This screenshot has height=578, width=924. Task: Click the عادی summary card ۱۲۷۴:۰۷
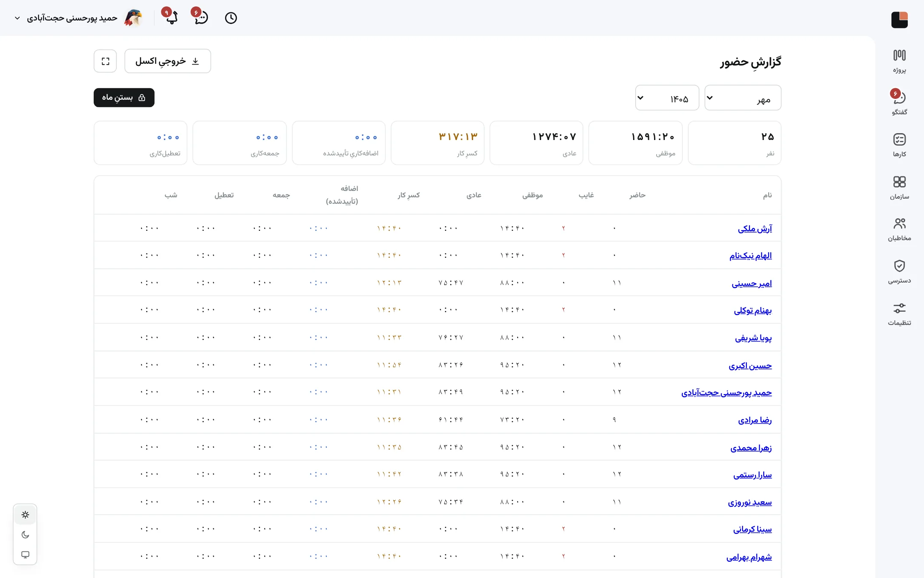tap(536, 143)
